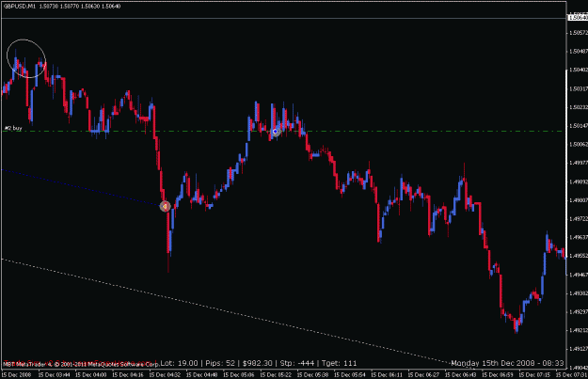Image resolution: width=588 pixels, height=379 pixels.
Task: Click the 1.50062 price axis label
Action: [579, 144]
